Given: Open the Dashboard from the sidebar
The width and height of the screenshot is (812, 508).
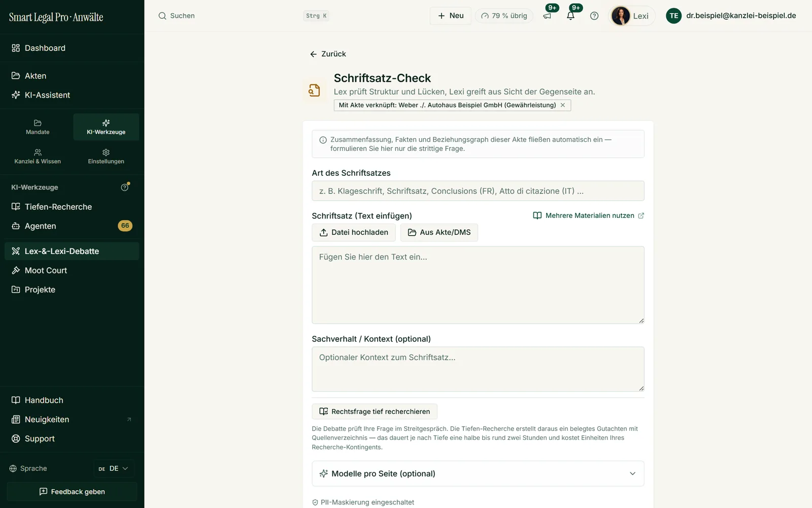Looking at the screenshot, I should tap(72, 48).
